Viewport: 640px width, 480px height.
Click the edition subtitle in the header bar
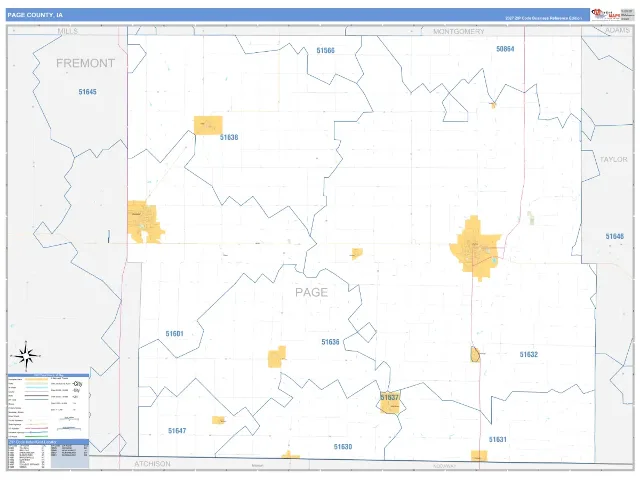tap(543, 18)
